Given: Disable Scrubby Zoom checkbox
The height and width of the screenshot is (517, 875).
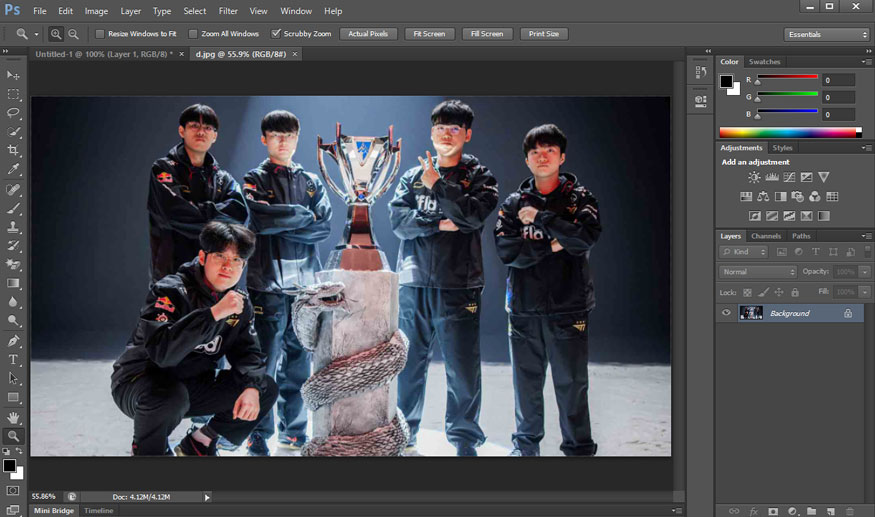Looking at the screenshot, I should tap(276, 34).
